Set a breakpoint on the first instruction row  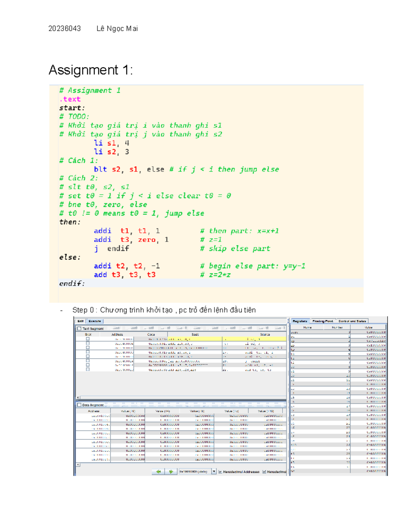pos(88,339)
